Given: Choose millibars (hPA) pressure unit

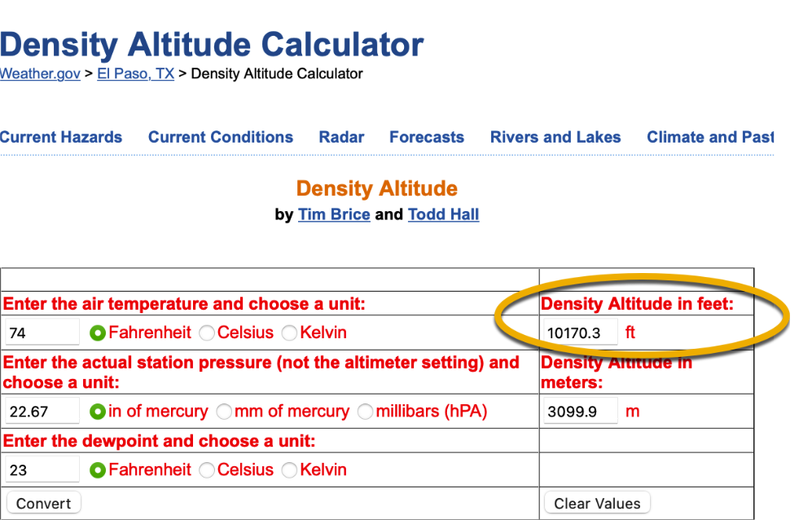Looking at the screenshot, I should (366, 412).
